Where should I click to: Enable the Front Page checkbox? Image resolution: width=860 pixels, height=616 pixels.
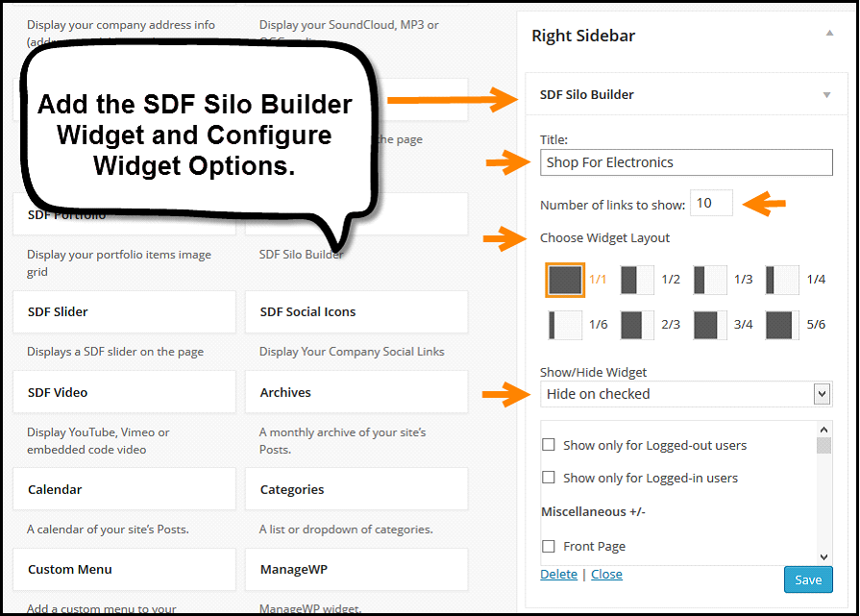pos(549,546)
